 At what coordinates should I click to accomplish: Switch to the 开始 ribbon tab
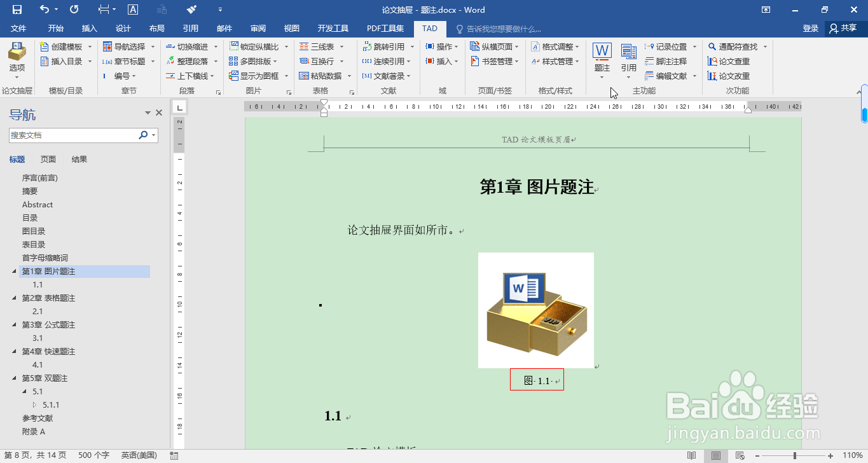coord(55,29)
